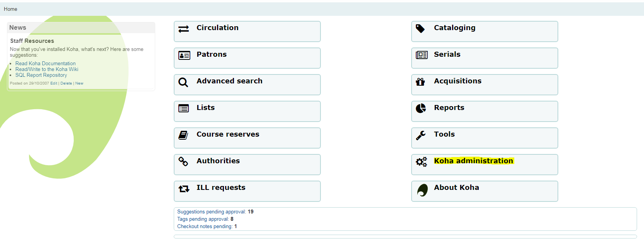Click the Home breadcrumb
The image size is (644, 247).
click(x=10, y=9)
